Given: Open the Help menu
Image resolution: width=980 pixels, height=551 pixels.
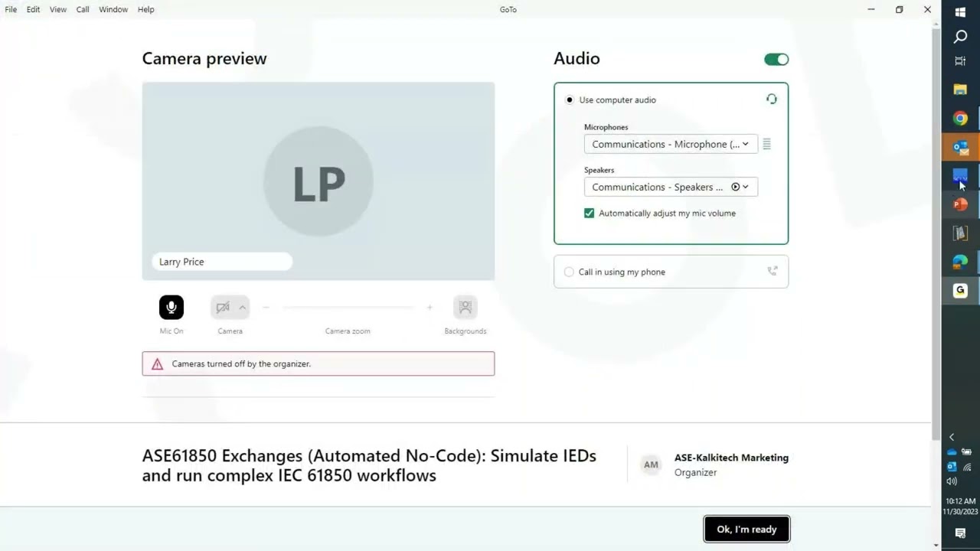Looking at the screenshot, I should [145, 9].
